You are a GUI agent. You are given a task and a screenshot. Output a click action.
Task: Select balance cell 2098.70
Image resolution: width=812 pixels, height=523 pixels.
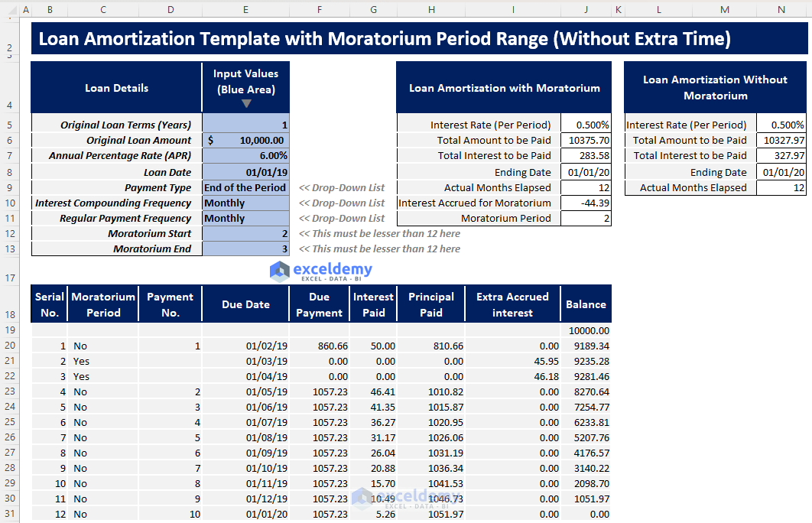pyautogui.click(x=586, y=484)
